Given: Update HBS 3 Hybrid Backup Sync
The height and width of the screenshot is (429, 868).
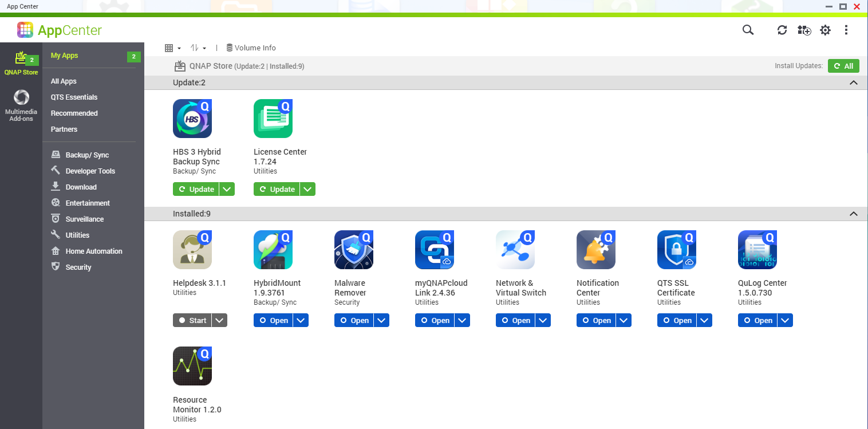Looking at the screenshot, I should [196, 189].
